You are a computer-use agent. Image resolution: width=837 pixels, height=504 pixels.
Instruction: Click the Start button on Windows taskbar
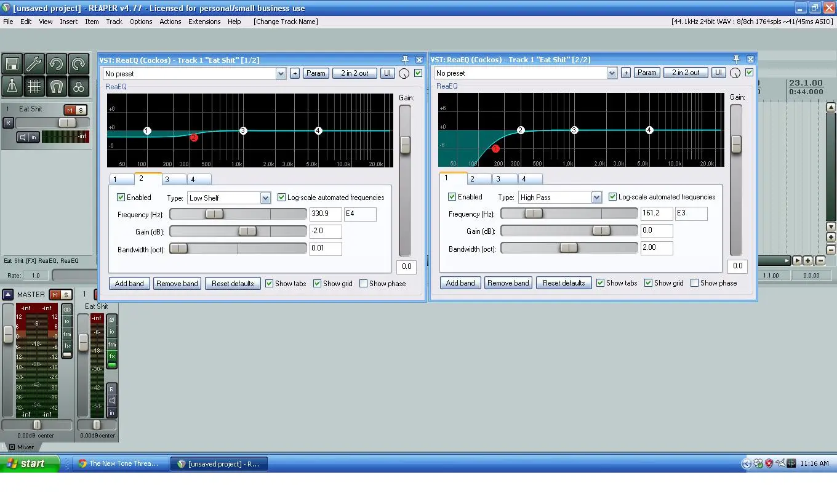30,463
